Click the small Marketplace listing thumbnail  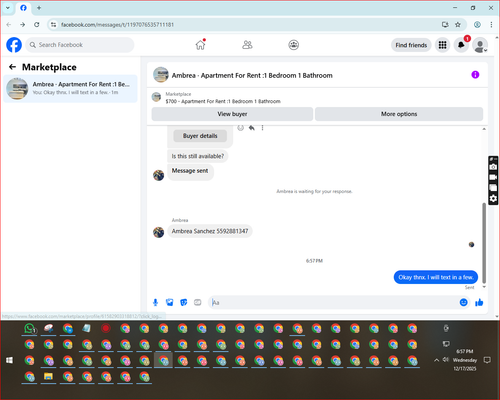click(156, 97)
